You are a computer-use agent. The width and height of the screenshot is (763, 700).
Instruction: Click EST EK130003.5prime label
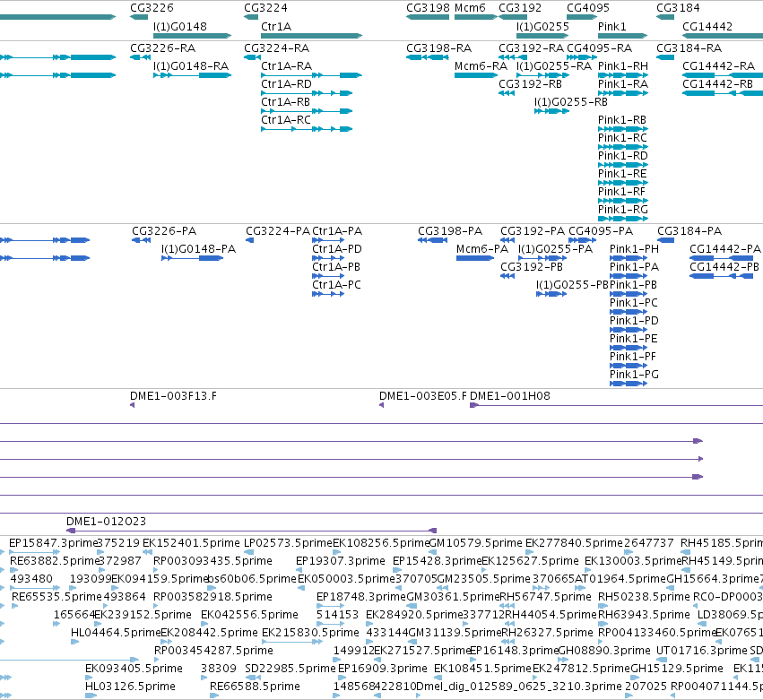pyautogui.click(x=633, y=560)
